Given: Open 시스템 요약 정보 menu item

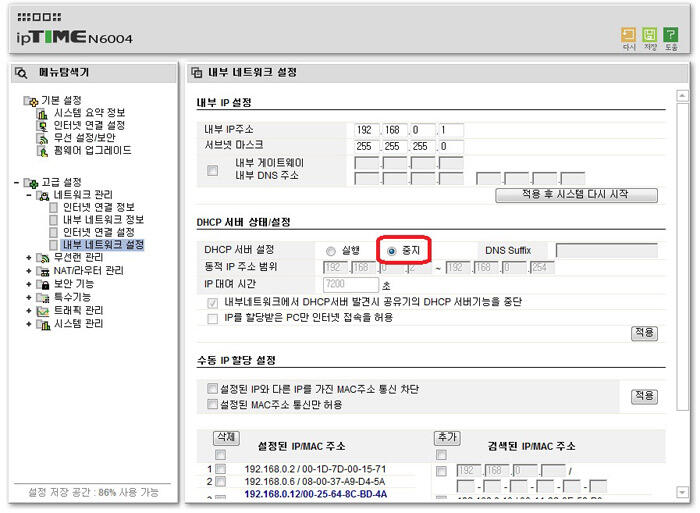Looking at the screenshot, I should pos(89,113).
